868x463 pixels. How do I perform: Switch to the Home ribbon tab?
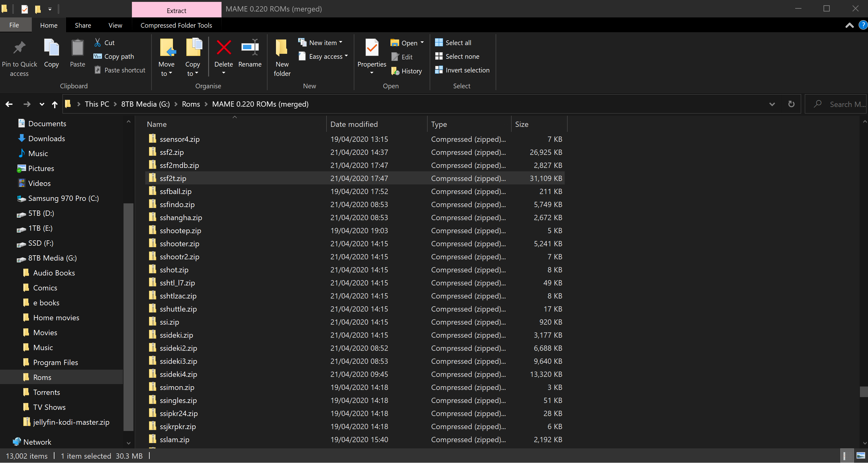click(x=49, y=25)
